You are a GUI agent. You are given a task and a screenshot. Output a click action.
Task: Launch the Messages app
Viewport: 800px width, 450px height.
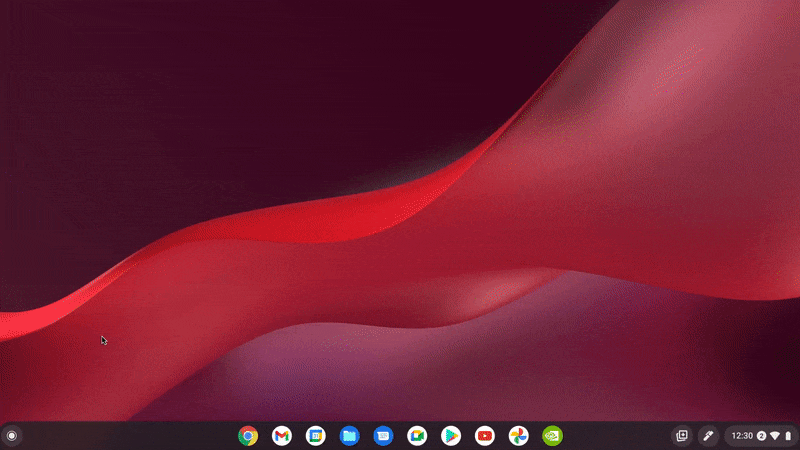(383, 436)
